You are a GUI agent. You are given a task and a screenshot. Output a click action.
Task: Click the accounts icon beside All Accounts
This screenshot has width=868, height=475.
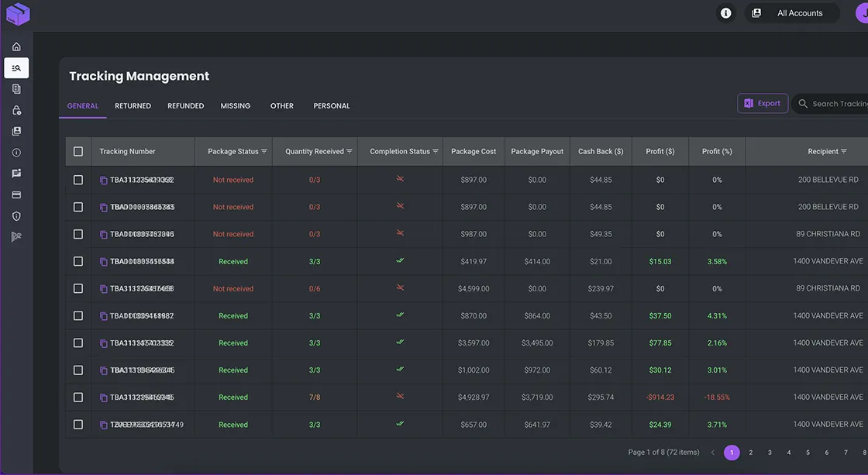click(x=756, y=13)
